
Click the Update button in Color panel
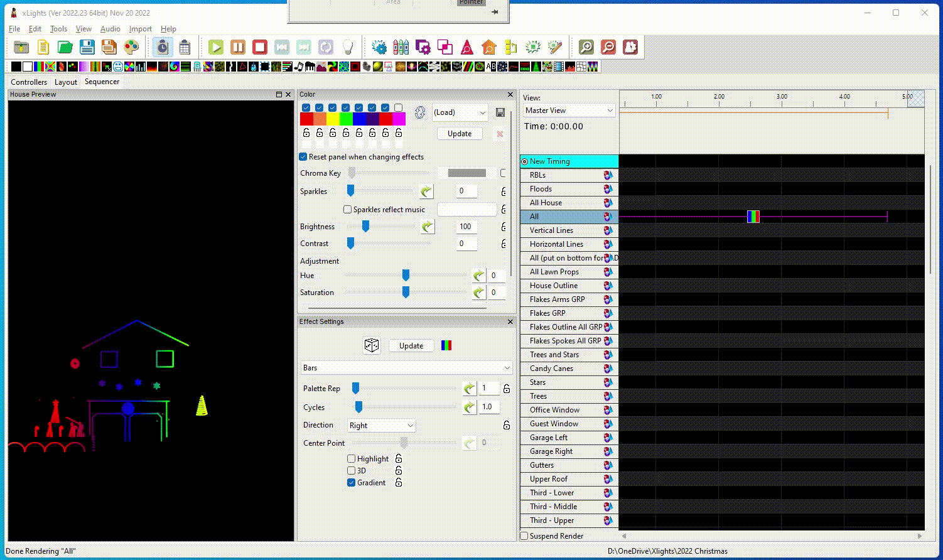(460, 134)
